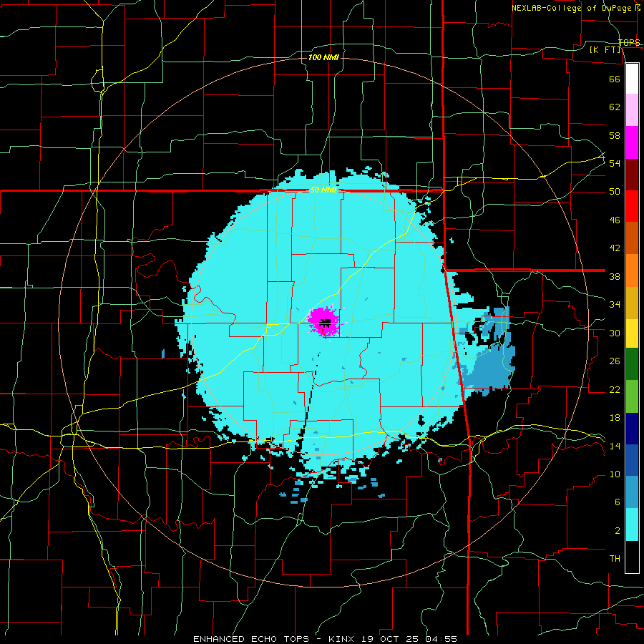Click the legend value 46
The height and width of the screenshot is (644, 644).
click(x=615, y=220)
